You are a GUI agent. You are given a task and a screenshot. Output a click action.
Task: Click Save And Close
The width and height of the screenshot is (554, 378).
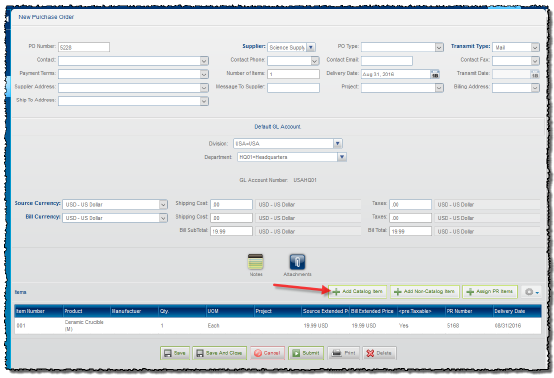coord(219,353)
